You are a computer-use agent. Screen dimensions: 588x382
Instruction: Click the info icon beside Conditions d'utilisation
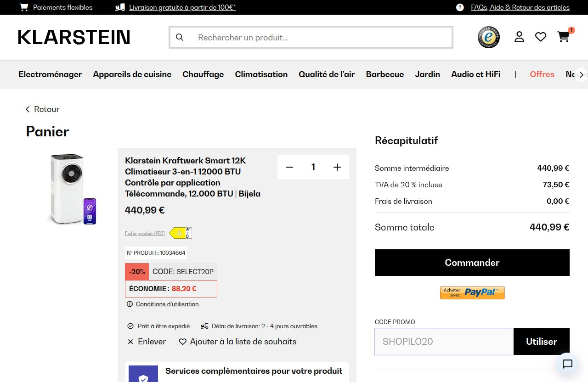130,304
